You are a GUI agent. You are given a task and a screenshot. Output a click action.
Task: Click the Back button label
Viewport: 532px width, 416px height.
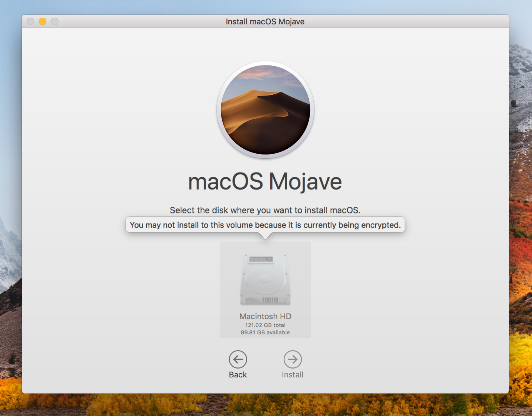coord(238,375)
